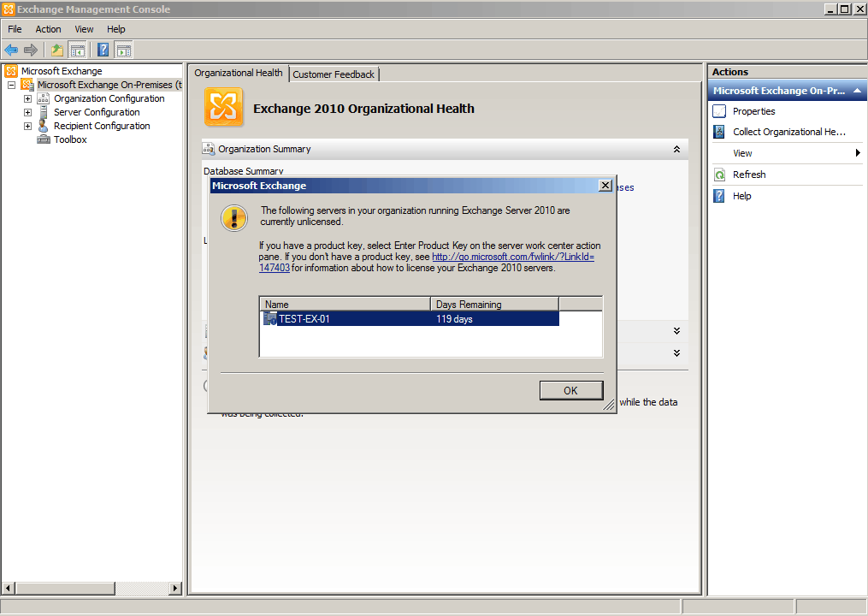Close the Microsoft Exchange warning dialog
This screenshot has height=616, width=868.
tap(605, 186)
